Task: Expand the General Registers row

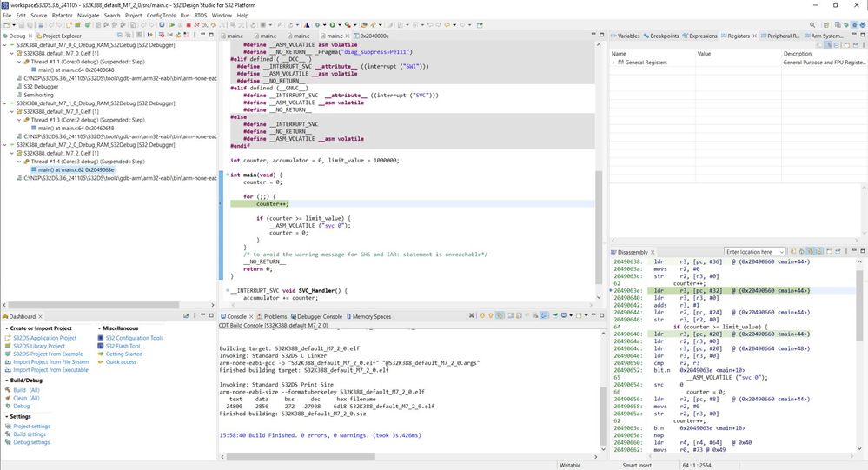Action: [613, 63]
